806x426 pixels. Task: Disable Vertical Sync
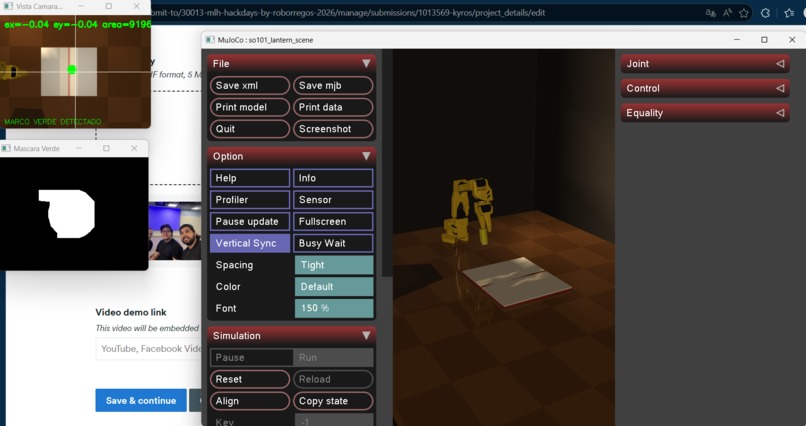(250, 243)
